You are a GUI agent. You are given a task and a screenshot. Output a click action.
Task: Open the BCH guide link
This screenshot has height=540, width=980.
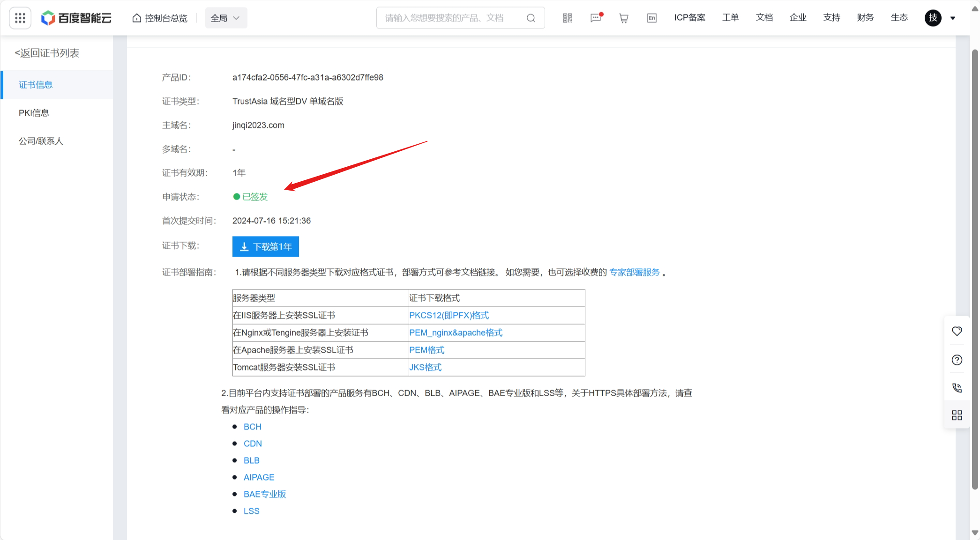tap(253, 427)
